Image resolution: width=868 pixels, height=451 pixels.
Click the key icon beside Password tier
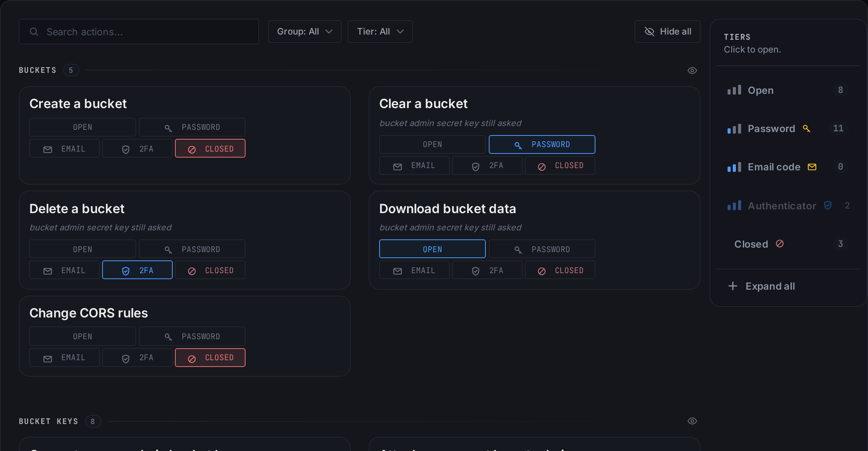coord(806,129)
